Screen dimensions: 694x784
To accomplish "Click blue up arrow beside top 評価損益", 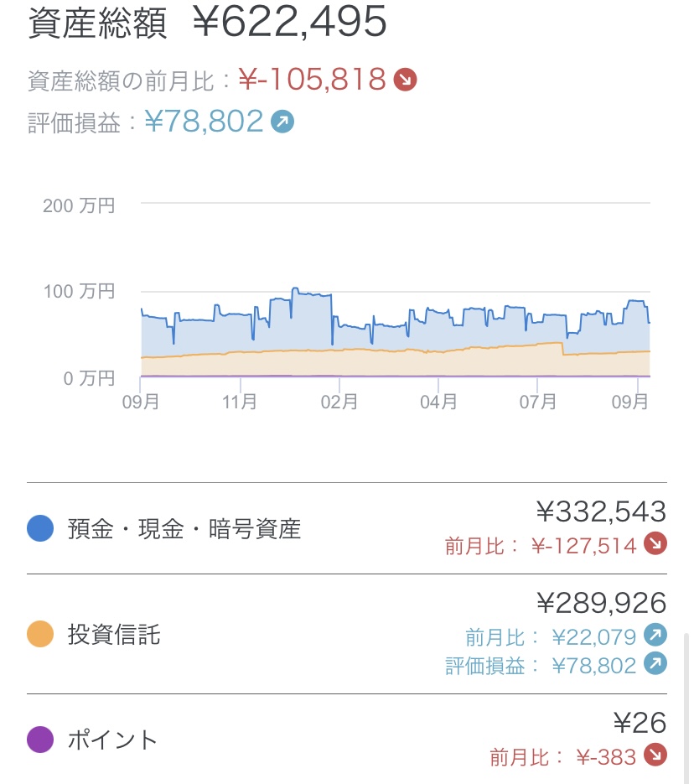I will (282, 122).
